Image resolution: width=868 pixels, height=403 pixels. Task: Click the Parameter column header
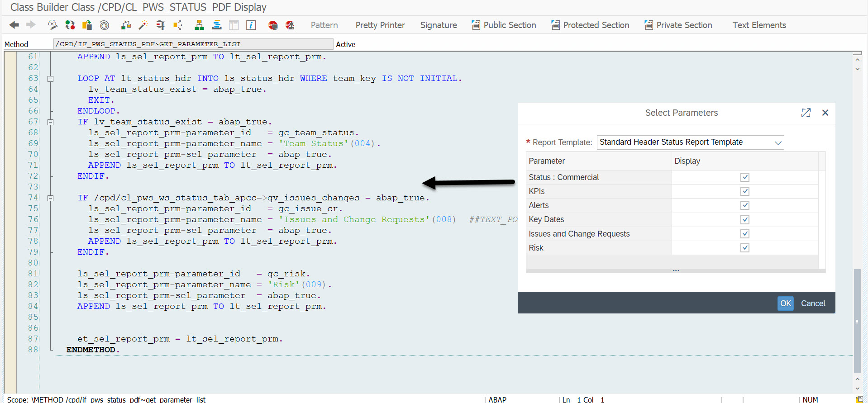pos(599,161)
